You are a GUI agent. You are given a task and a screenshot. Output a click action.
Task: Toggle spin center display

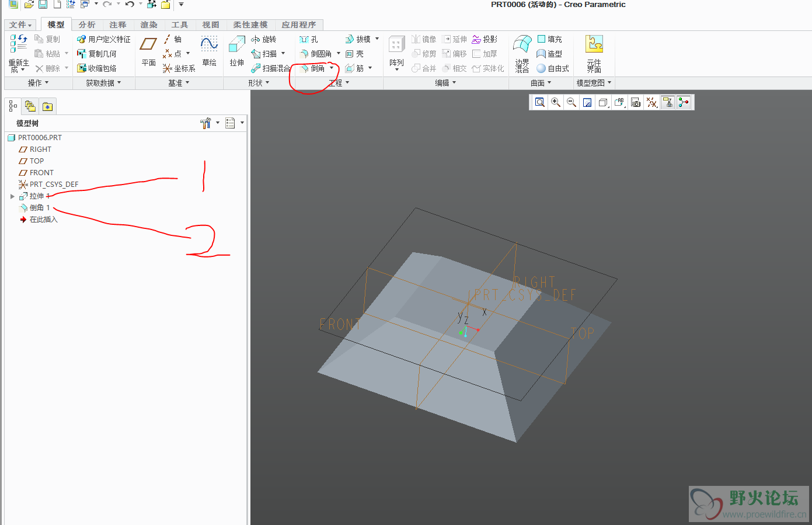tap(683, 103)
